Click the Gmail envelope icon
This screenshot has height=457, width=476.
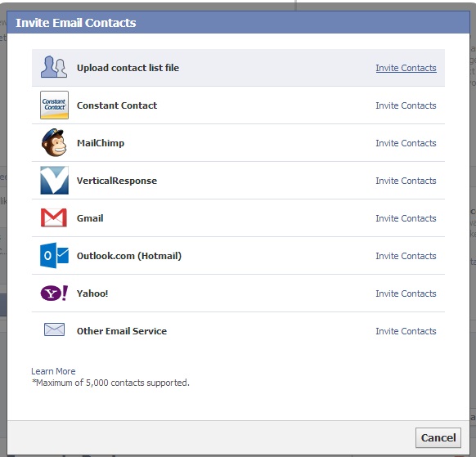(54, 217)
